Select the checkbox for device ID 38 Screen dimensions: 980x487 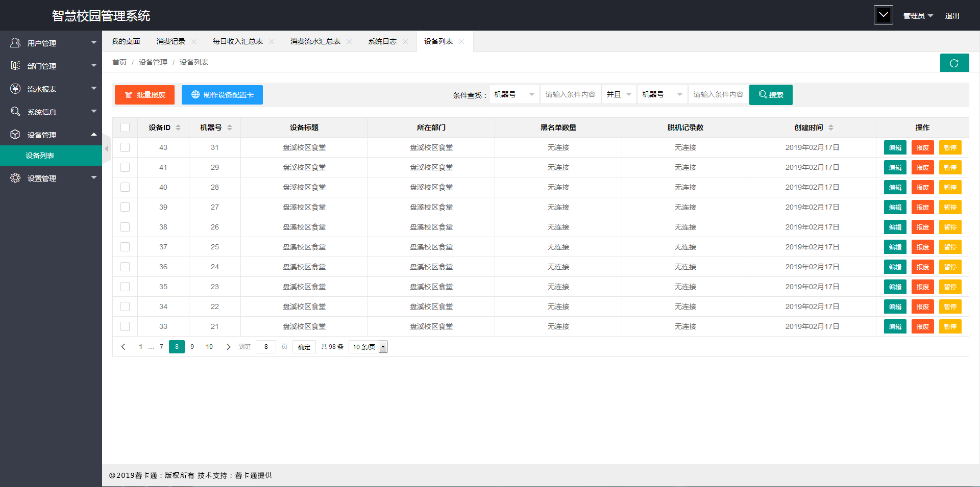(125, 227)
